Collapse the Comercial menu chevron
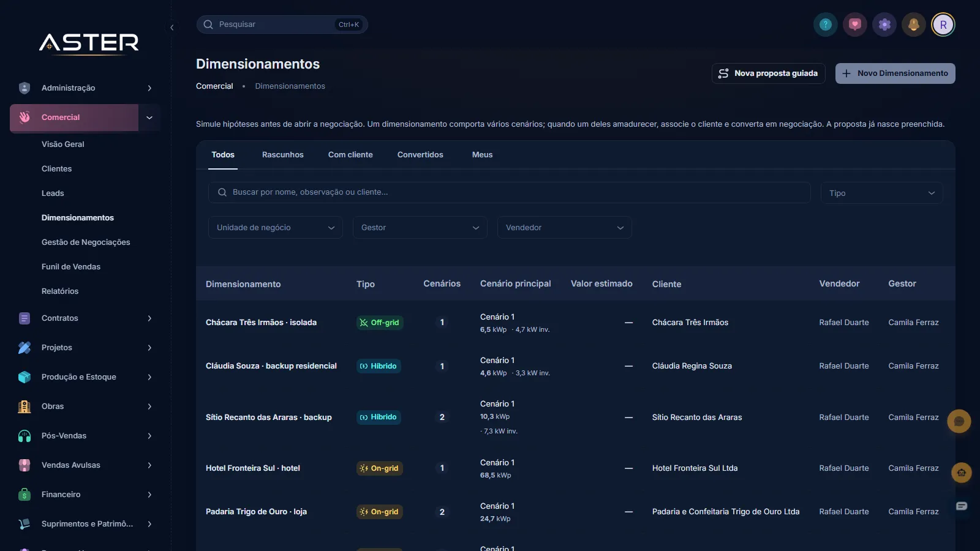The width and height of the screenshot is (980, 551). (149, 118)
